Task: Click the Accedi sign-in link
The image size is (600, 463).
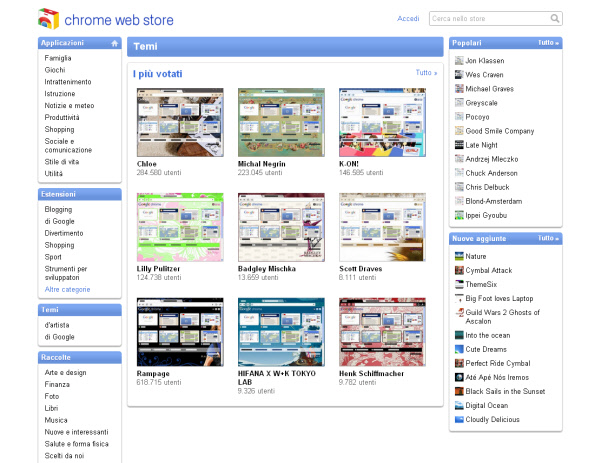Action: [408, 19]
